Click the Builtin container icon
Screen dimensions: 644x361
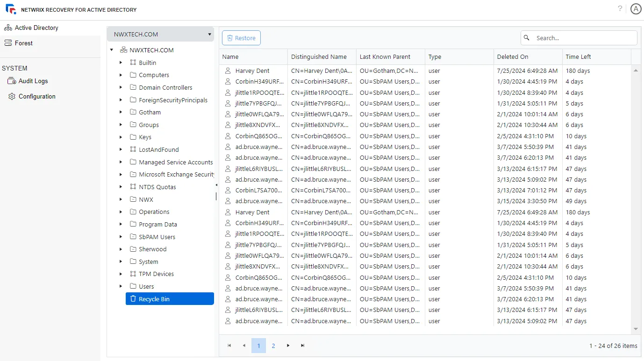[133, 63]
